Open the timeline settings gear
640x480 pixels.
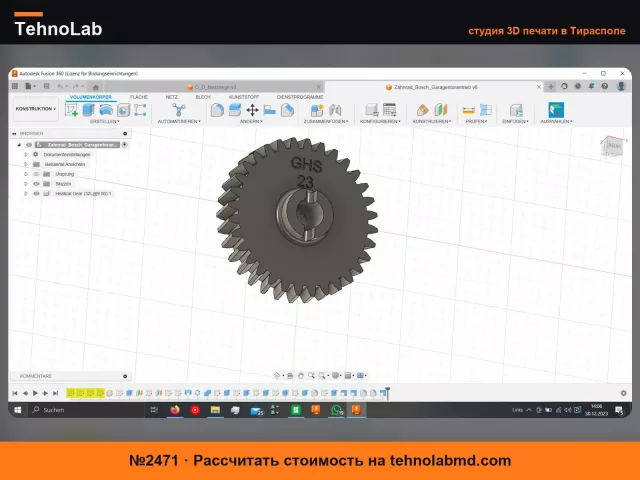tap(623, 393)
